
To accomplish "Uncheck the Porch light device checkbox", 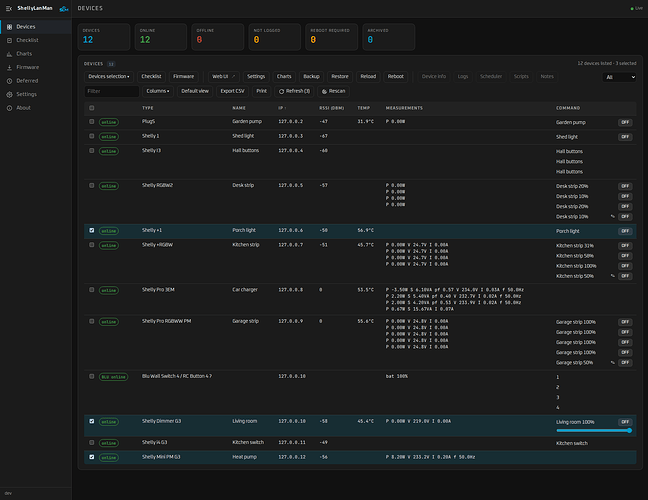I will pyautogui.click(x=92, y=231).
